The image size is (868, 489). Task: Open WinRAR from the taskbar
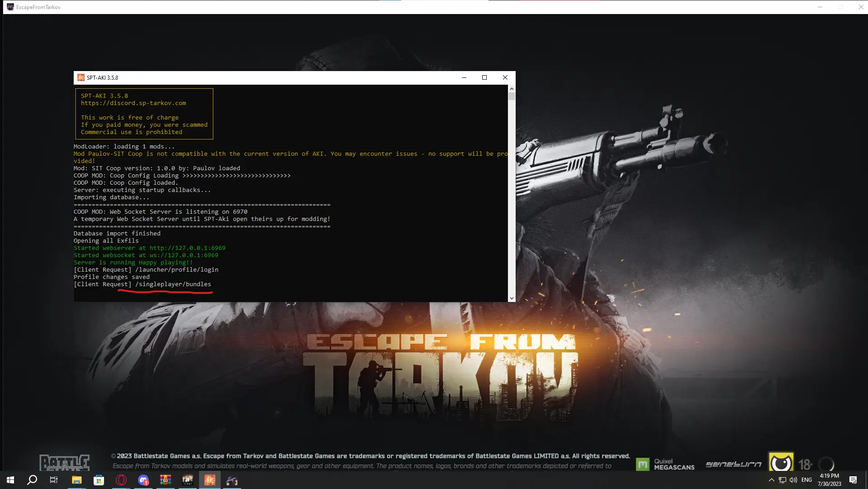165,480
